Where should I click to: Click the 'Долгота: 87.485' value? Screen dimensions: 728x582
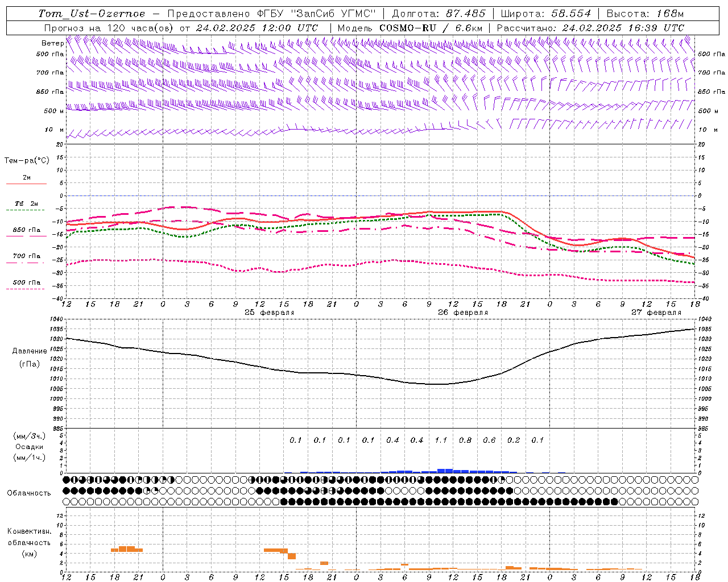point(439,14)
